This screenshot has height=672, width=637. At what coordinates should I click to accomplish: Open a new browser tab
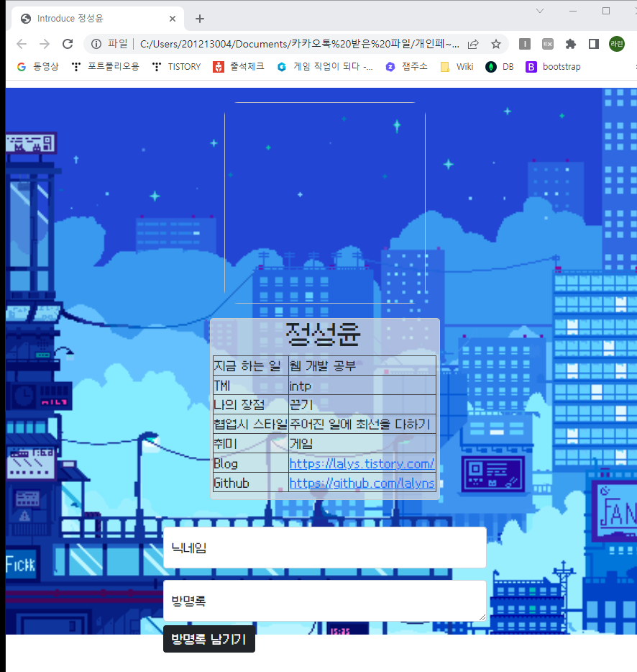point(200,19)
